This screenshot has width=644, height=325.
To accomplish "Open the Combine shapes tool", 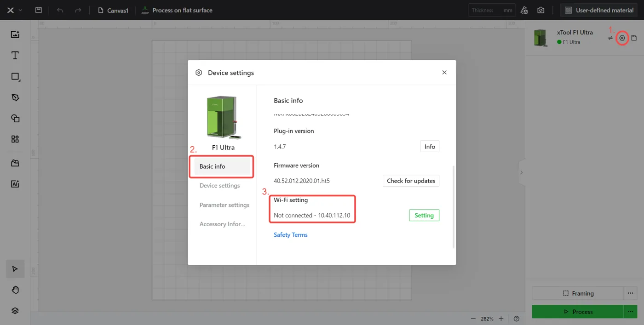I will pos(15,118).
